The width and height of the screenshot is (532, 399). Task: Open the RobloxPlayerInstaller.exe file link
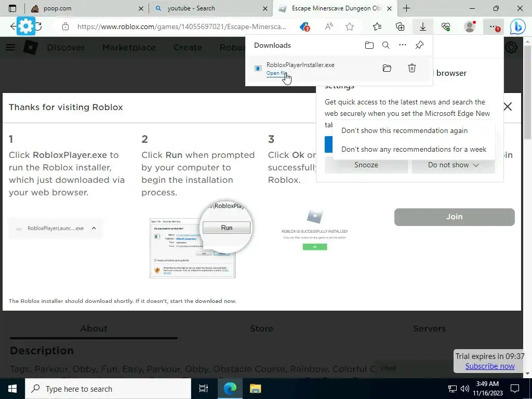(x=276, y=73)
